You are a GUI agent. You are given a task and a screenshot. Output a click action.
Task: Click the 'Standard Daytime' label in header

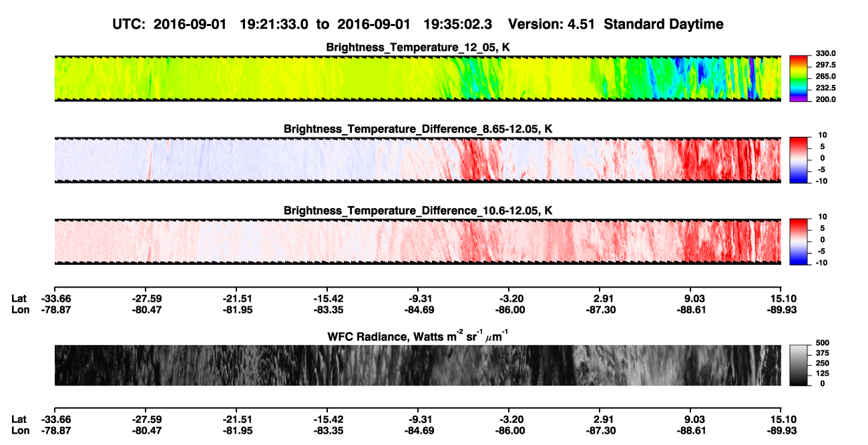click(664, 24)
